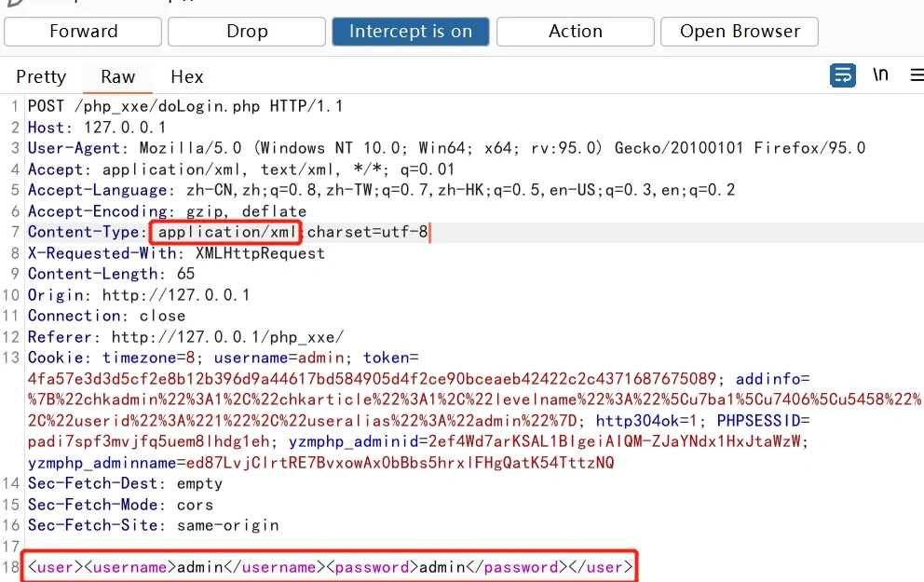The width and height of the screenshot is (924, 582).
Task: Select the Raw tab
Action: [118, 76]
